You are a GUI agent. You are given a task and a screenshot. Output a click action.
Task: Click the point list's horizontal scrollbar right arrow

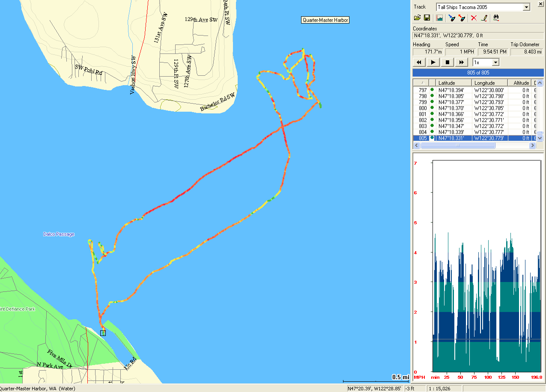coord(532,146)
